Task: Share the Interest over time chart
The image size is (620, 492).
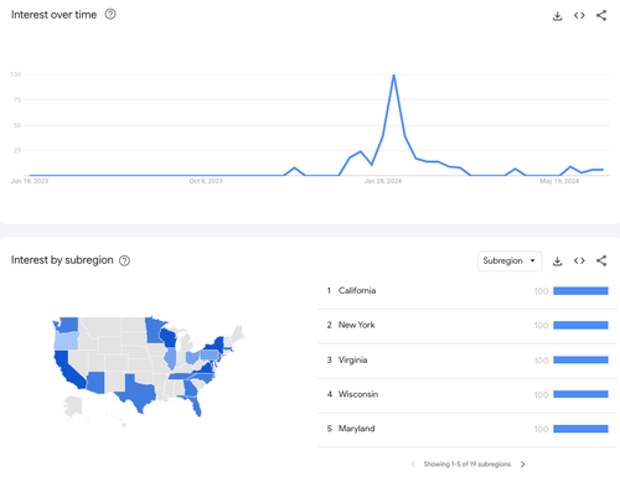Action: [601, 15]
